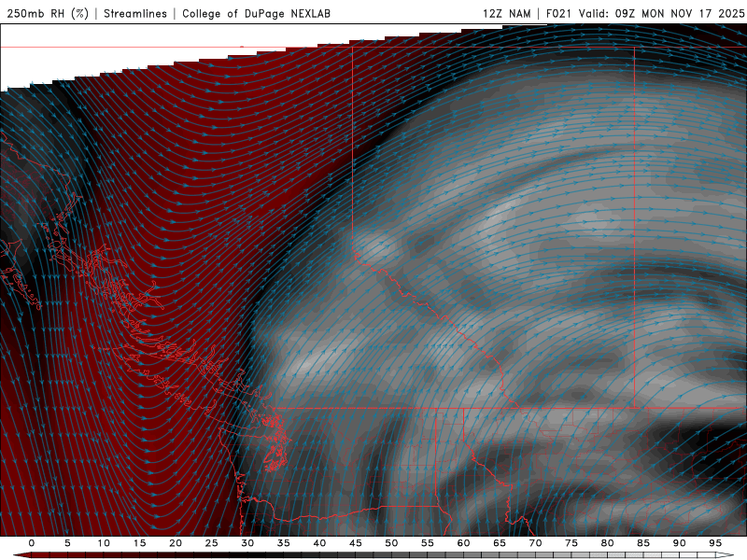Viewport: 747px width, 560px height.
Task: Click the 25 label on the legend
Action: (x=211, y=543)
